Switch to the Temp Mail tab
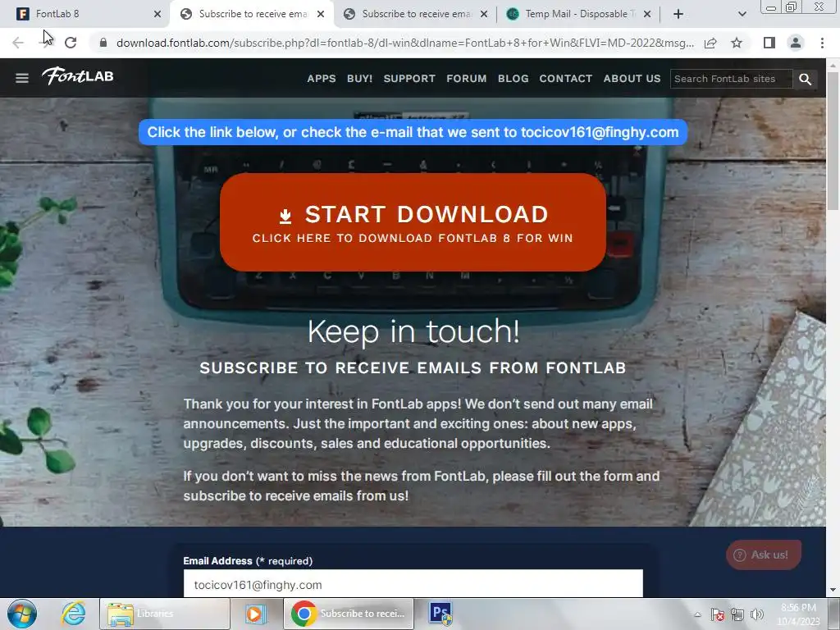Screen dimensions: 840x630 pos(578,14)
